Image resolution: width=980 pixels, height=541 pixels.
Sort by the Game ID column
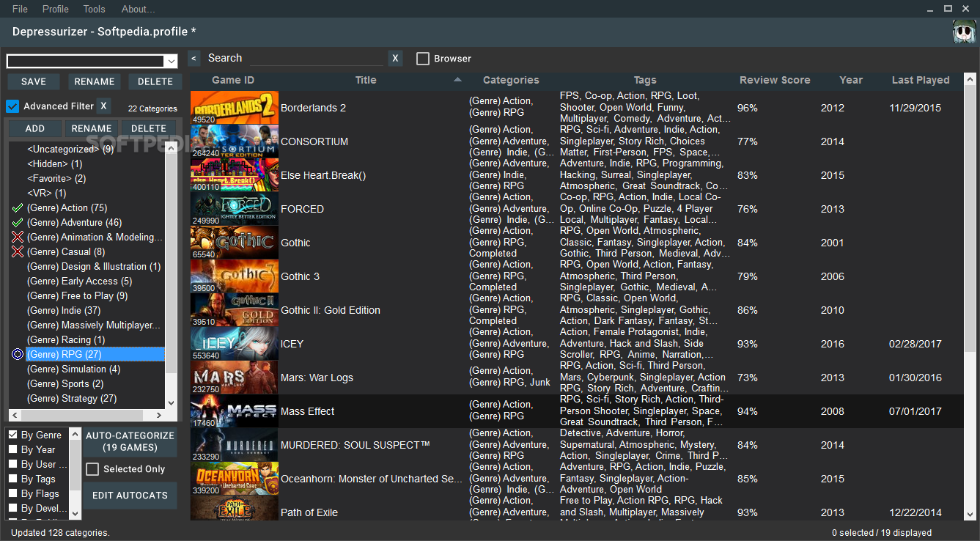[233, 80]
